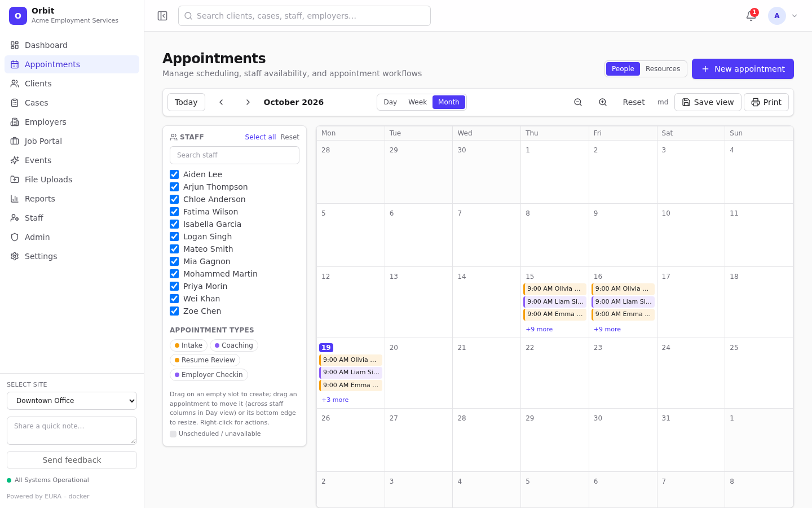Filter by Coaching appointment type
This screenshot has width=812, height=508.
[234, 345]
